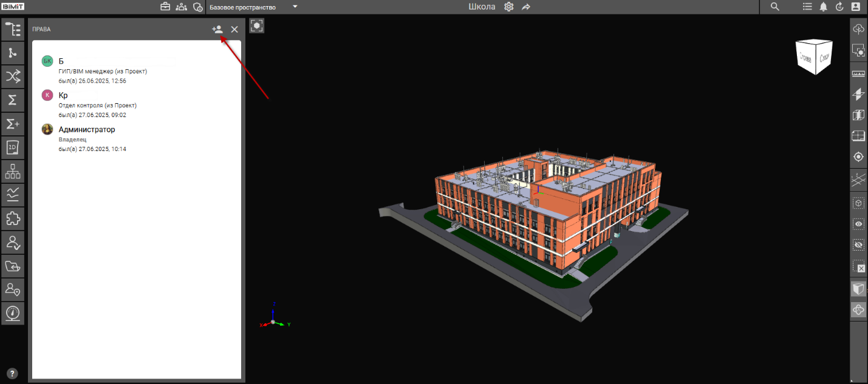Image resolution: width=868 pixels, height=384 pixels.
Task: Select the Администратор user entry
Action: (x=86, y=129)
